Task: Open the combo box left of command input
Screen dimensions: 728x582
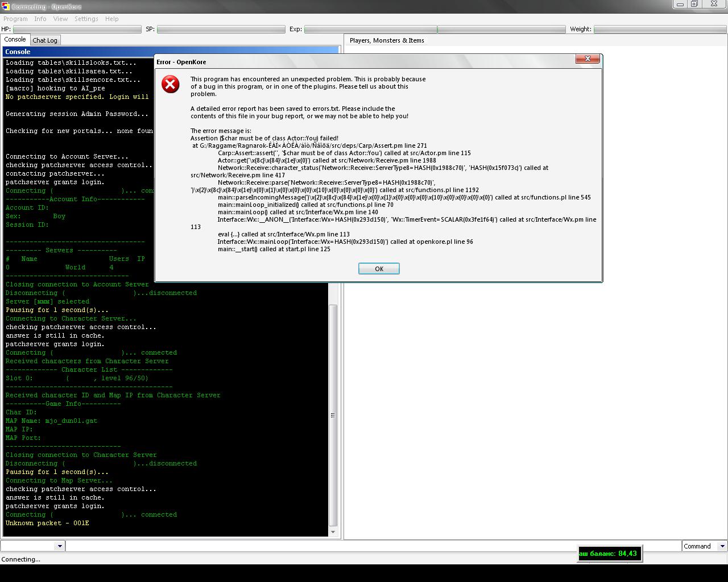Action: tap(59, 546)
